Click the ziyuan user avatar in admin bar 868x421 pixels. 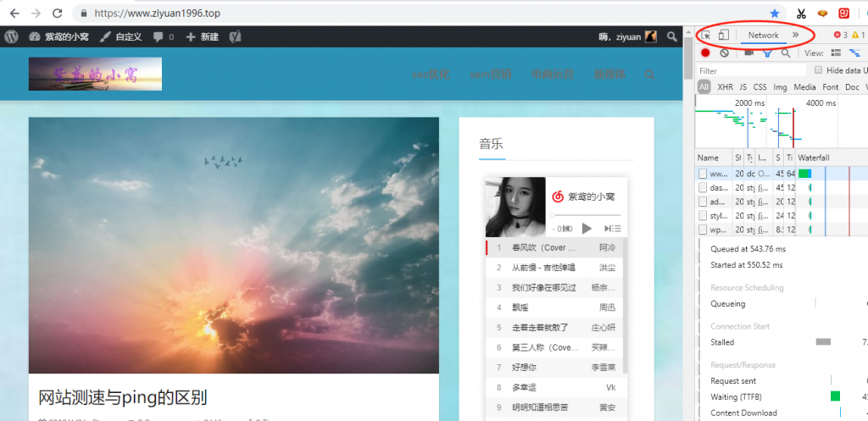tap(650, 37)
